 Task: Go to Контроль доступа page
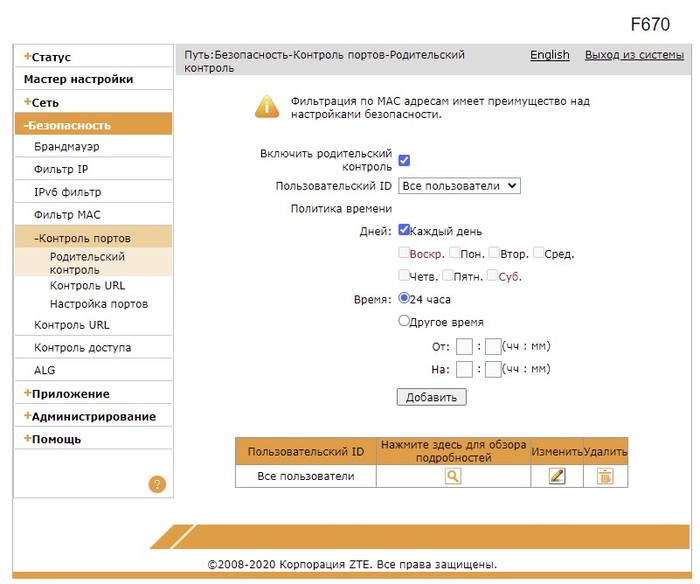(83, 347)
